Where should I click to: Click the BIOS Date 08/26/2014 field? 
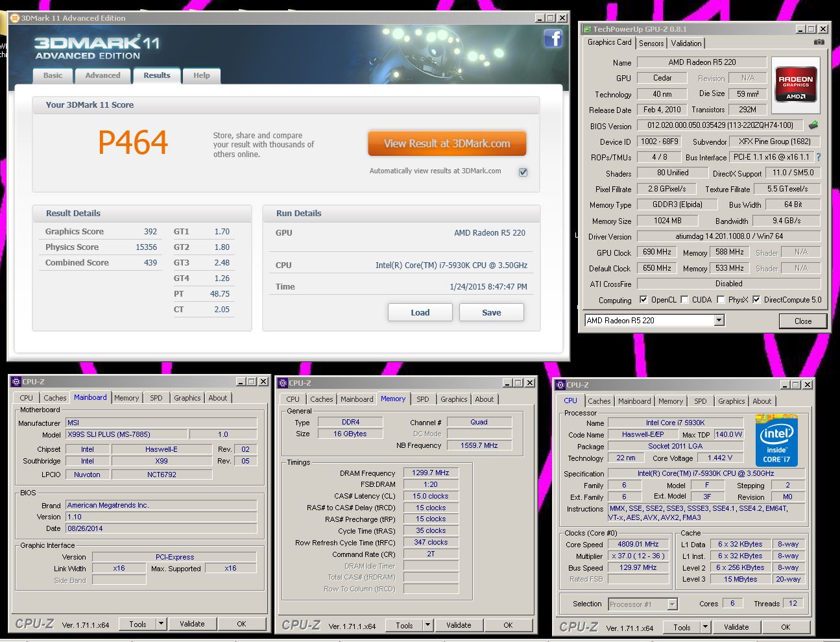coord(161,528)
